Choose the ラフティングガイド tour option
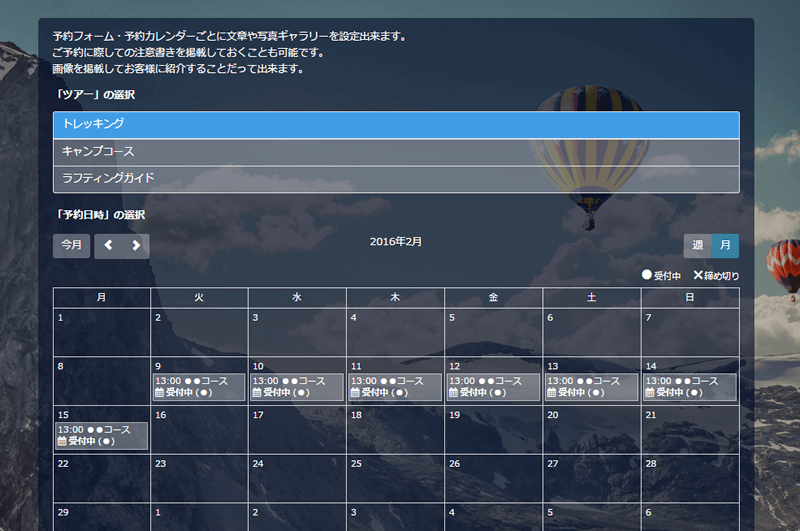This screenshot has width=800, height=531. coord(396,179)
